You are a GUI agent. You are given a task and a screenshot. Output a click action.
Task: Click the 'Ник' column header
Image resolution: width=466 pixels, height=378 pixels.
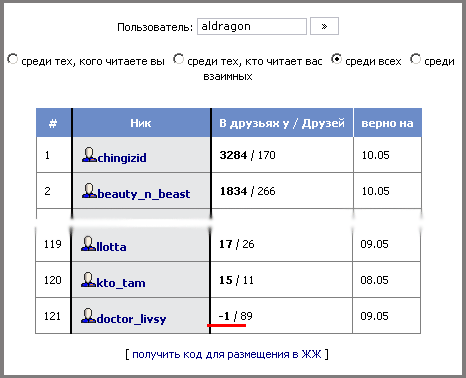tap(141, 123)
